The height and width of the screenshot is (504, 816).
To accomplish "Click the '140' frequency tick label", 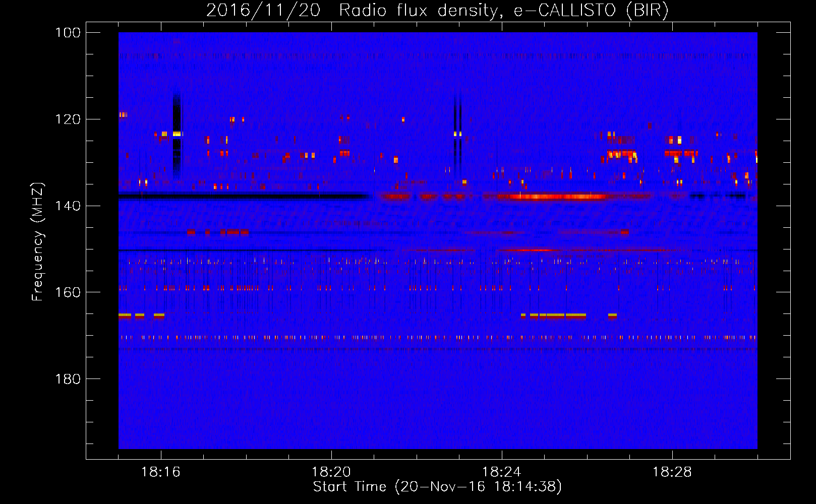I will [68, 206].
